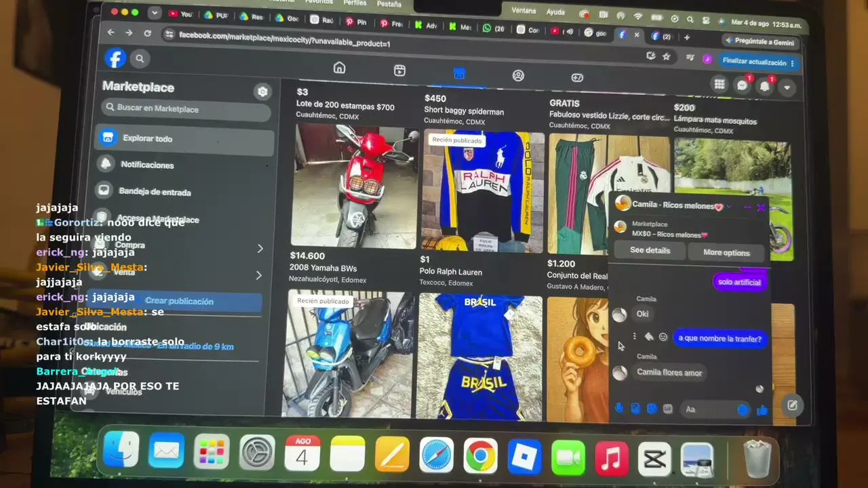Image resolution: width=868 pixels, height=488 pixels.
Task: Switch to the first Pinterest tab
Action: (x=355, y=22)
